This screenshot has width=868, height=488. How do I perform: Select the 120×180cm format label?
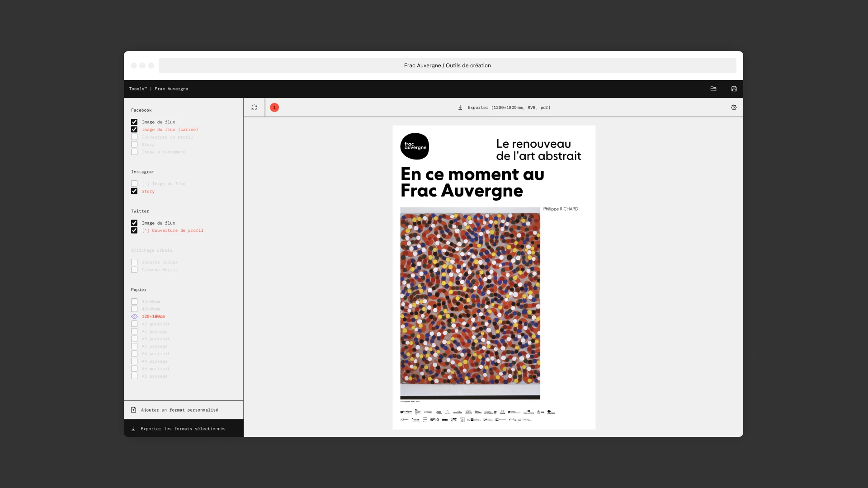[153, 316]
